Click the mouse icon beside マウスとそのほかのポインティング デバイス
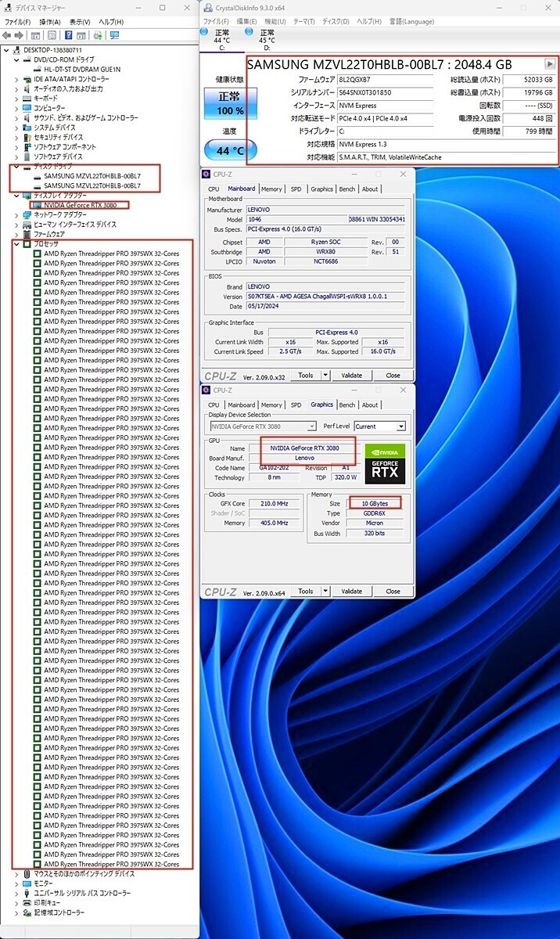Viewport: 560px width, 939px height. (27, 873)
